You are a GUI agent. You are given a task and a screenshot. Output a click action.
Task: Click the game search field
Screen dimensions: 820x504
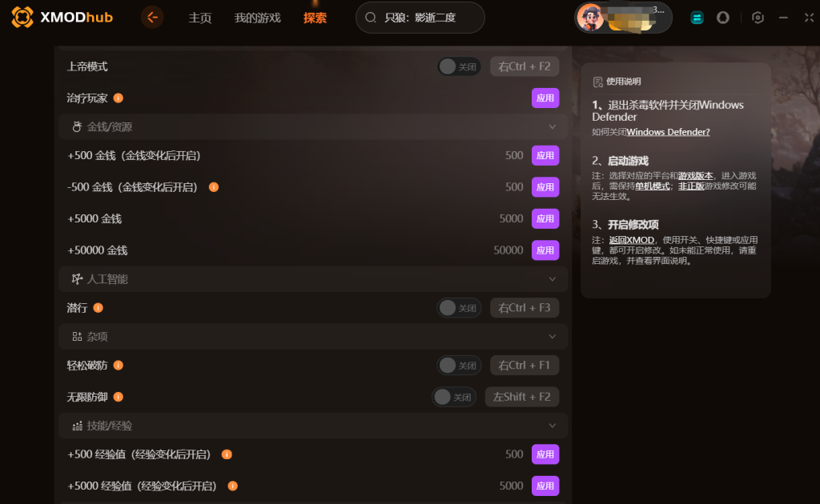(420, 18)
